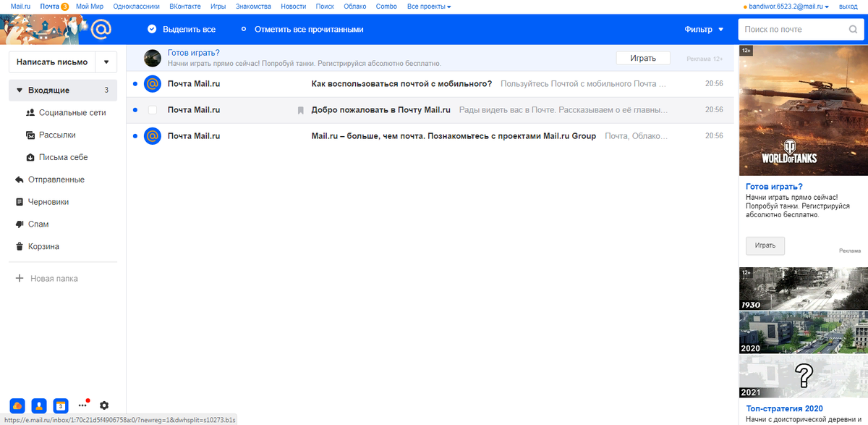Toggle unread dot on Mail.ru – больше email
Image resolution: width=868 pixels, height=425 pixels.
(x=135, y=136)
